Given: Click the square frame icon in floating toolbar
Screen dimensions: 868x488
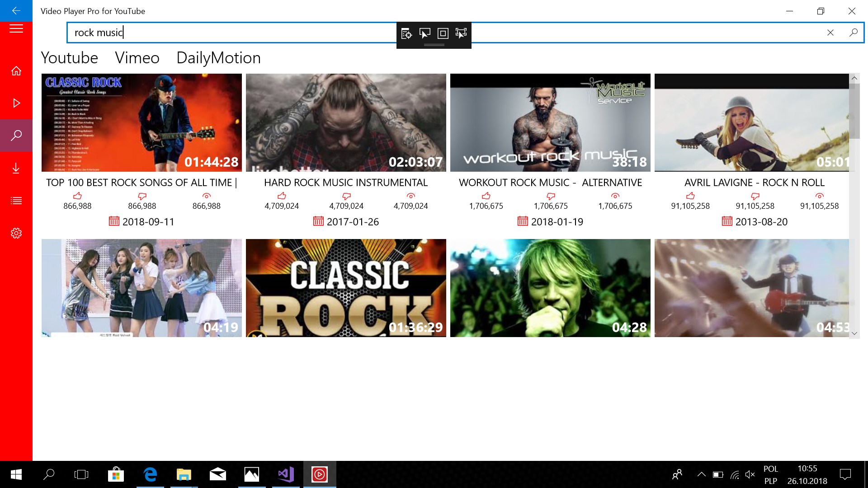Looking at the screenshot, I should (x=443, y=33).
